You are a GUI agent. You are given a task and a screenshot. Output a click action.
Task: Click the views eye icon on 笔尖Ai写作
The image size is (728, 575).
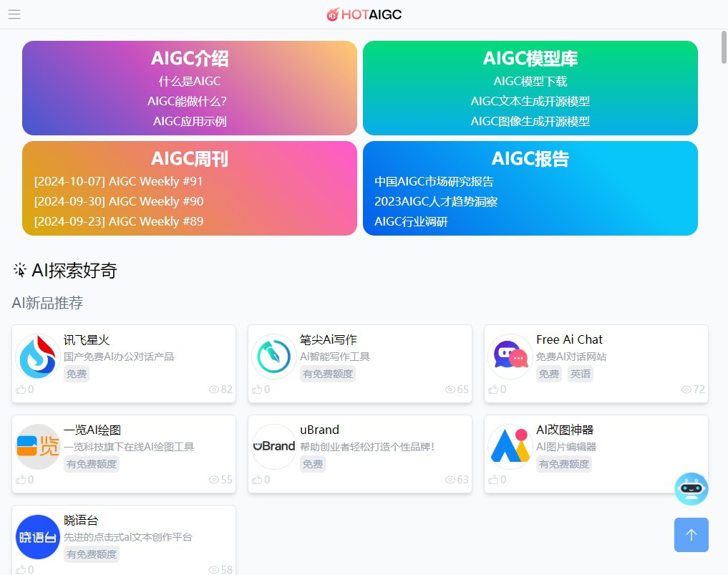450,390
